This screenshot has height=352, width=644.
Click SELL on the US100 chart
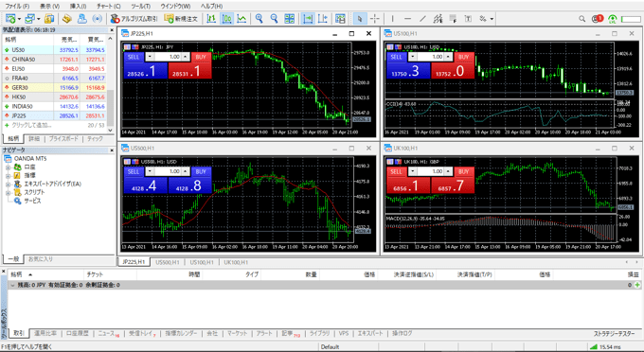click(396, 57)
